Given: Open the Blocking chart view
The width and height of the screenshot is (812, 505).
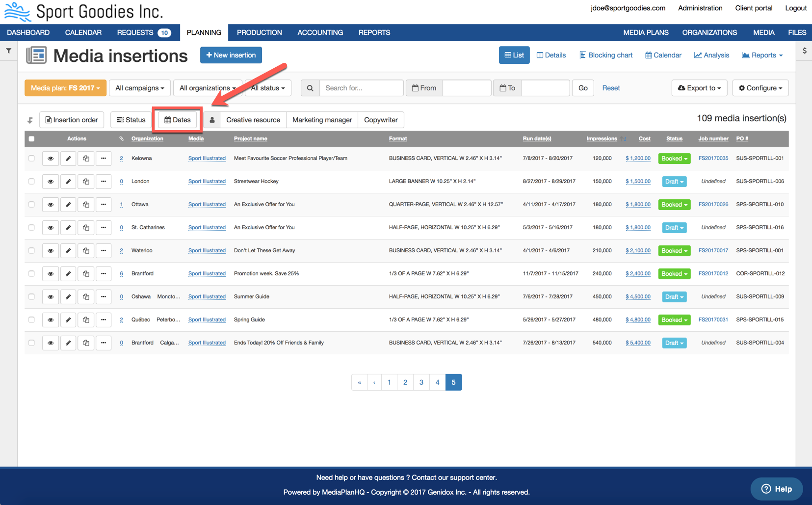Looking at the screenshot, I should coord(606,55).
